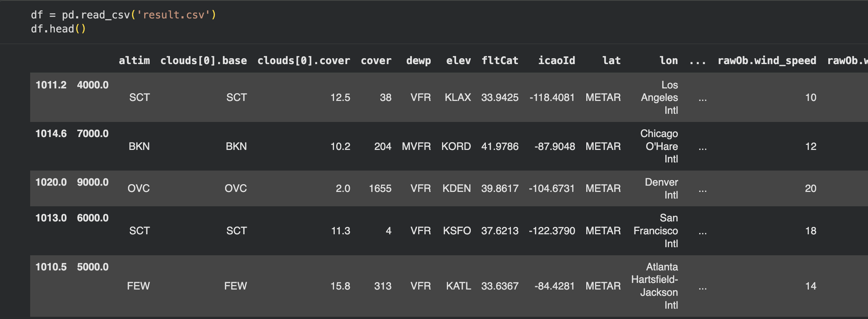Click the elev column header
Image resolution: width=868 pixels, height=319 pixels.
click(458, 60)
